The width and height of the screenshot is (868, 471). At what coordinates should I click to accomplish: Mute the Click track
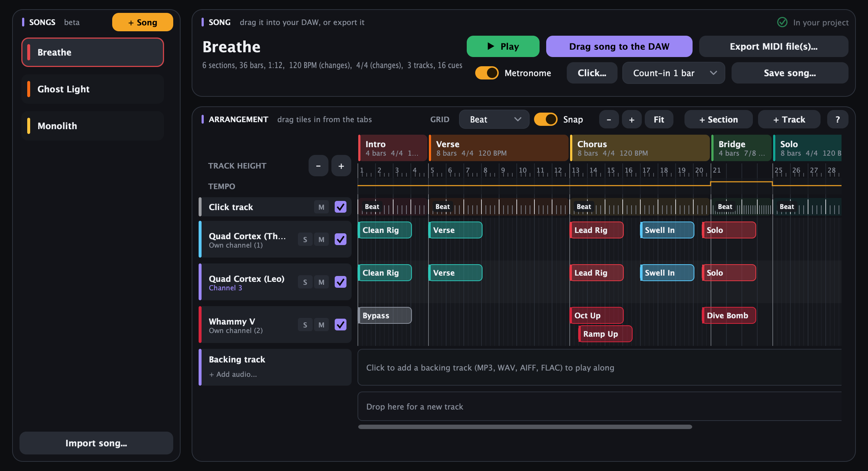coord(321,207)
